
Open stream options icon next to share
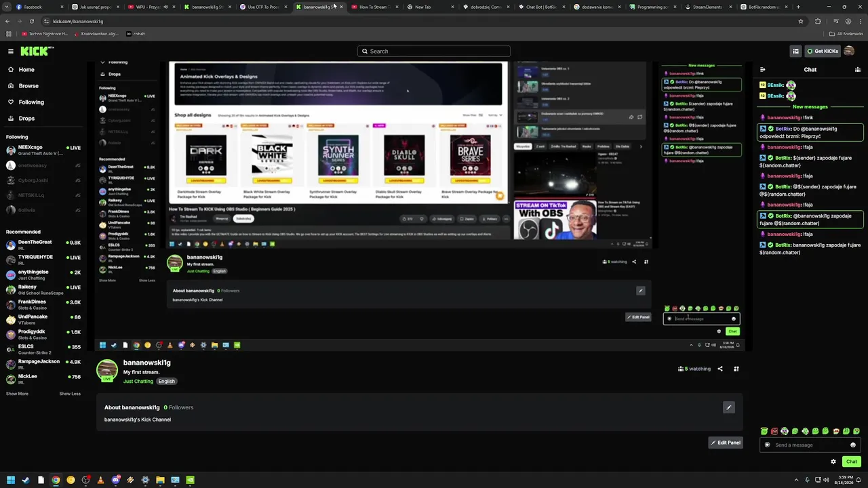click(736, 369)
